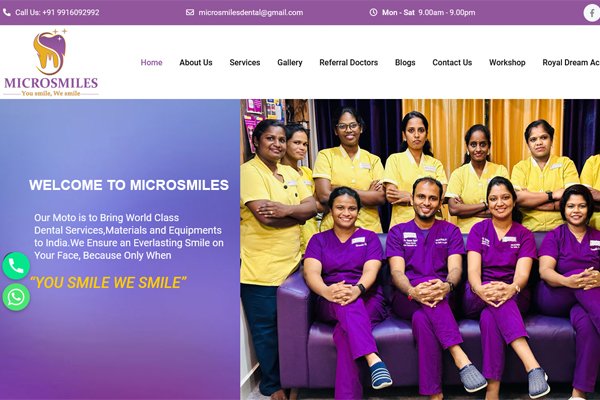Open the Contact Us page
This screenshot has width=600, height=400.
[x=452, y=62]
